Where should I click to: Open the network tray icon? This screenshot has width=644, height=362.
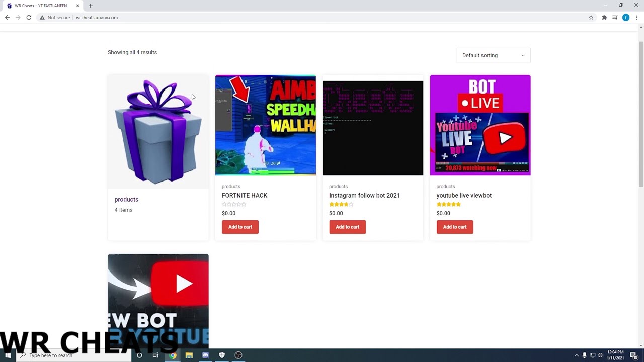pos(592,355)
